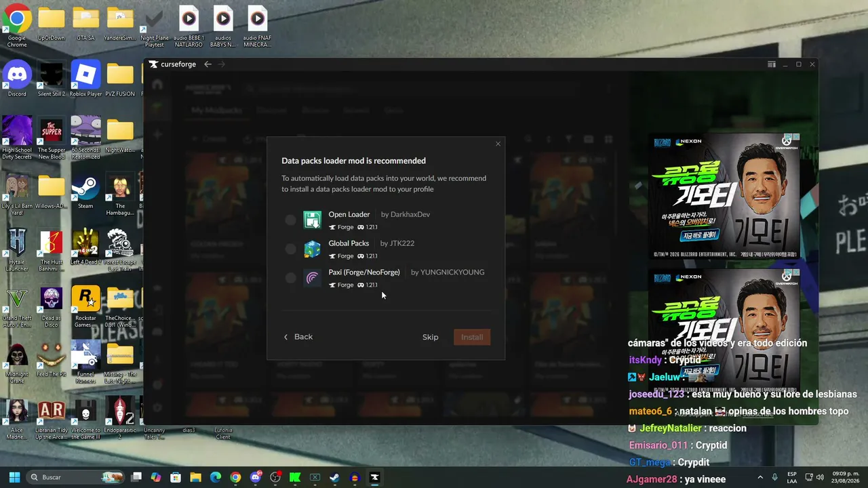Close the data packs loader dialog

(498, 144)
